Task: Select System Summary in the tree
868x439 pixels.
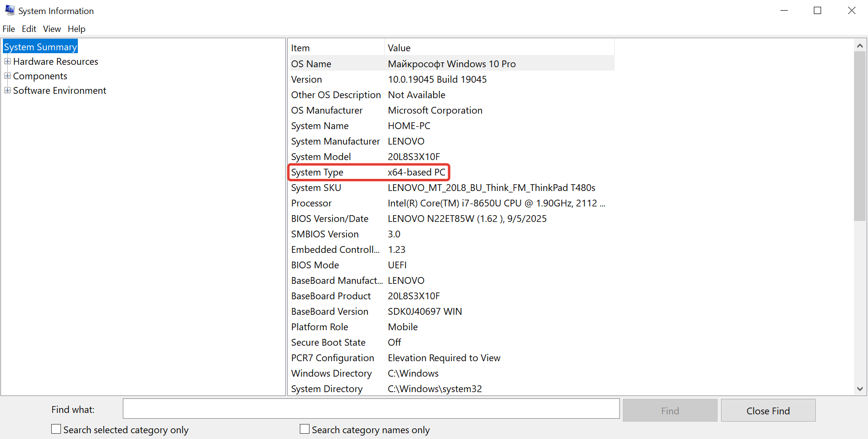Action: click(x=41, y=47)
